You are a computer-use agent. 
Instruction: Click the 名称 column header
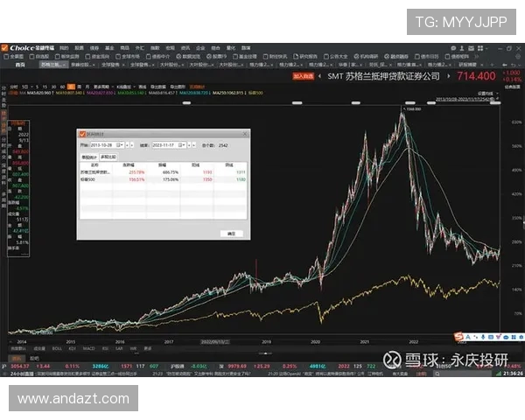[x=94, y=164]
